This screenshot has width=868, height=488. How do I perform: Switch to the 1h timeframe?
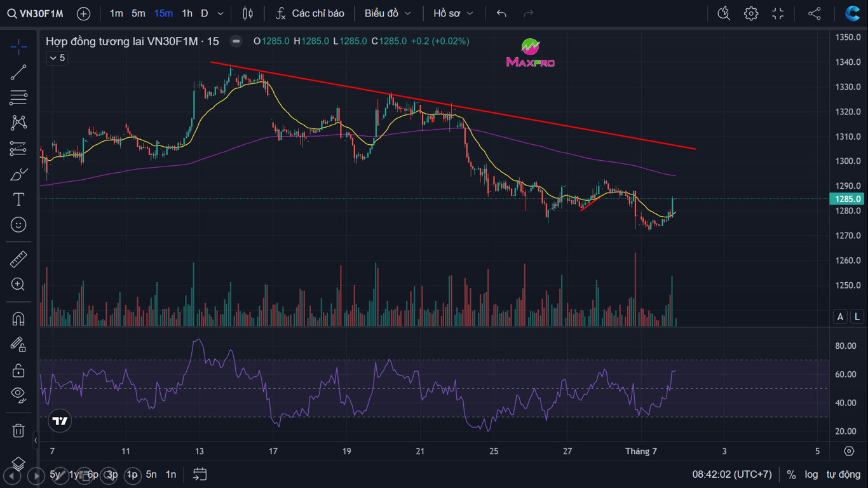click(187, 13)
